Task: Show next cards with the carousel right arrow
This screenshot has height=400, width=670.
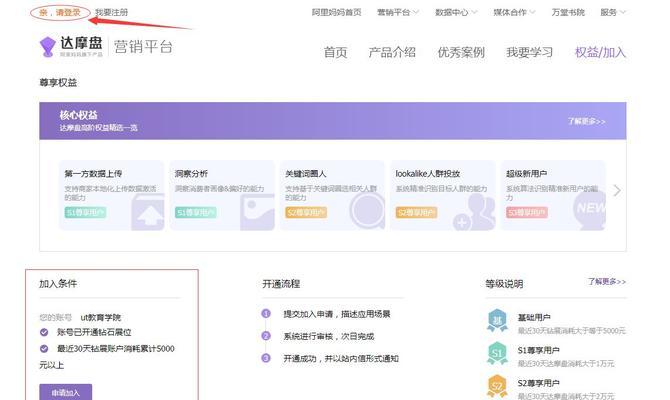Action: pyautogui.click(x=617, y=191)
